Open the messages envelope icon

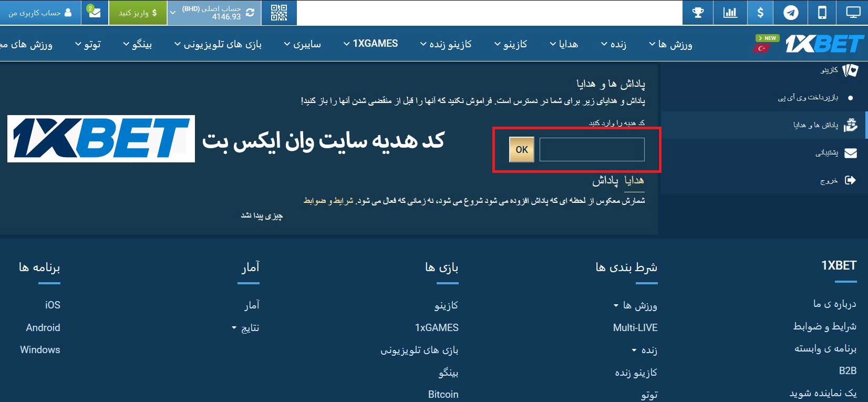click(x=95, y=13)
